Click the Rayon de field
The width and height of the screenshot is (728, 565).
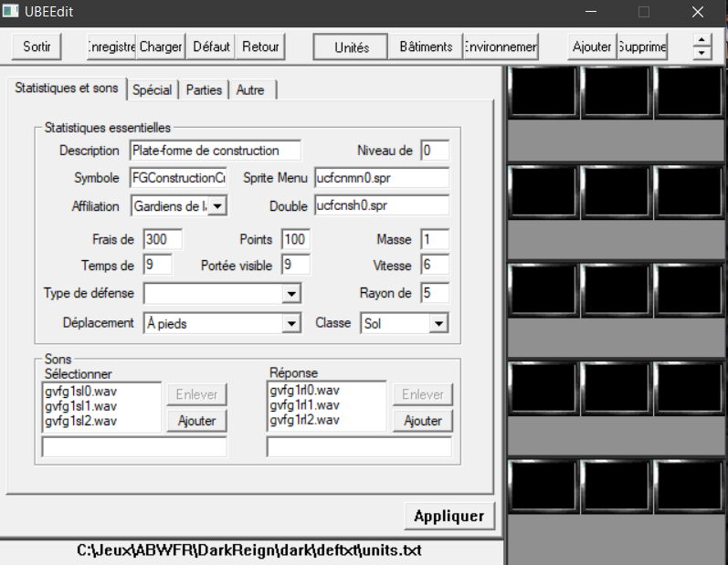click(x=435, y=293)
